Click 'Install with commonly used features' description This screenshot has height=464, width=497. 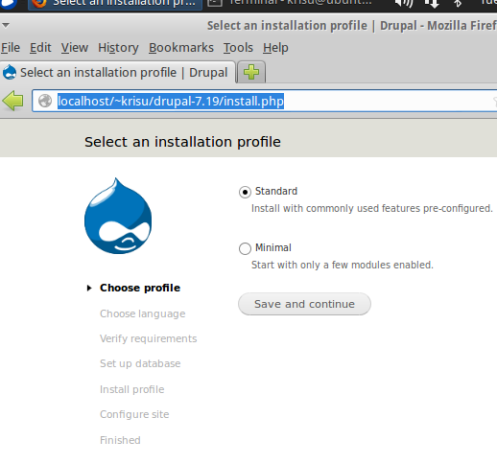coord(372,208)
